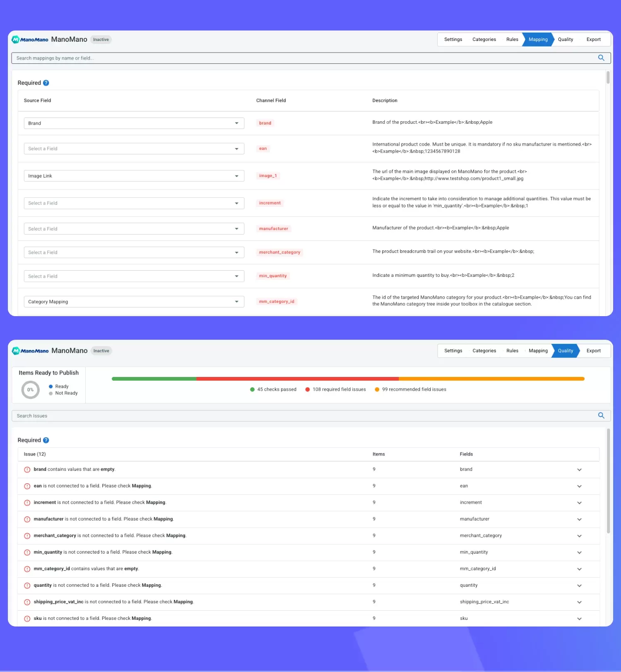This screenshot has width=621, height=672.
Task: Click help icon next to Required in quality panel
Action: tap(46, 440)
